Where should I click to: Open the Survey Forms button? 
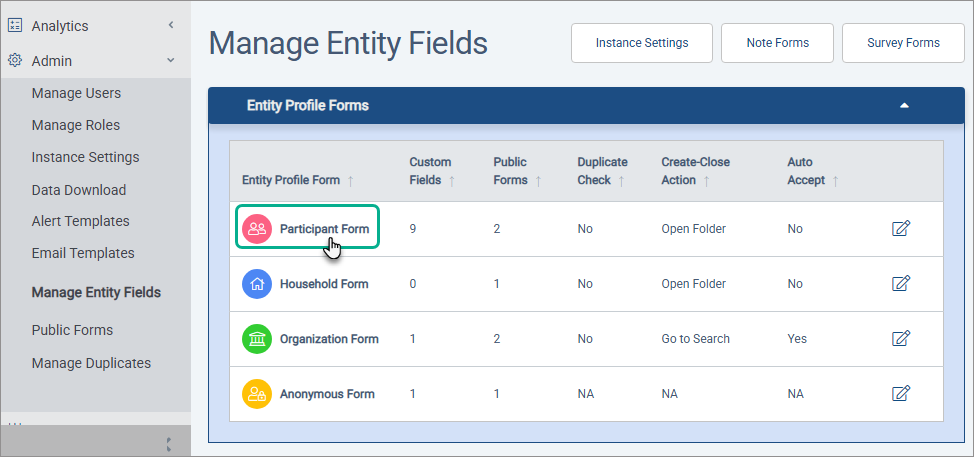click(x=904, y=43)
